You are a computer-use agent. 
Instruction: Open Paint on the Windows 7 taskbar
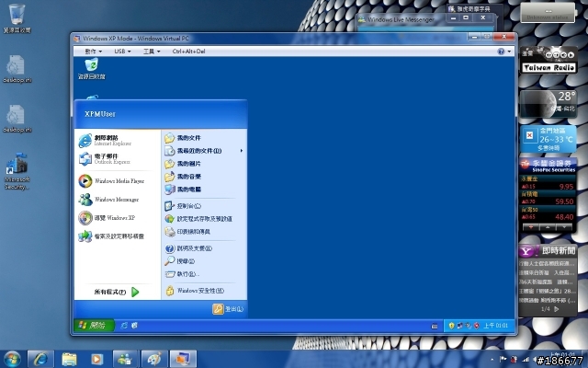pos(154,360)
